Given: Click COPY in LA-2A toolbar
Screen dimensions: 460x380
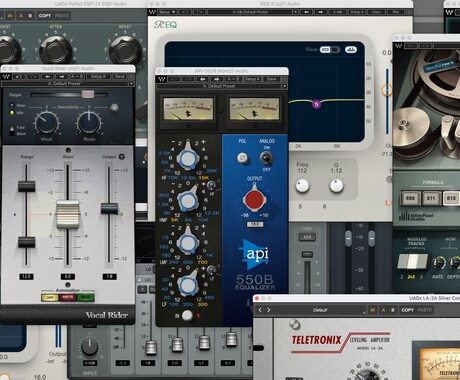Looking at the screenshot, I should coord(407,310).
